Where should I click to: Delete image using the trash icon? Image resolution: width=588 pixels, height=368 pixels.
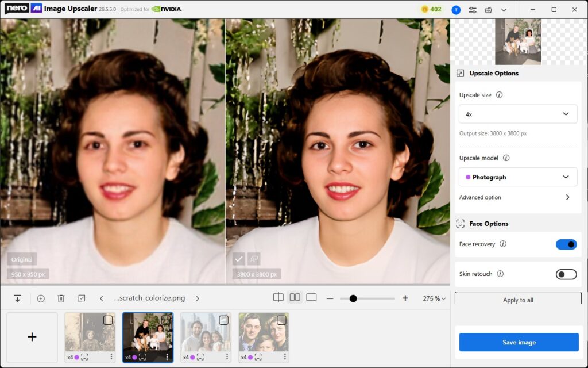tap(61, 298)
